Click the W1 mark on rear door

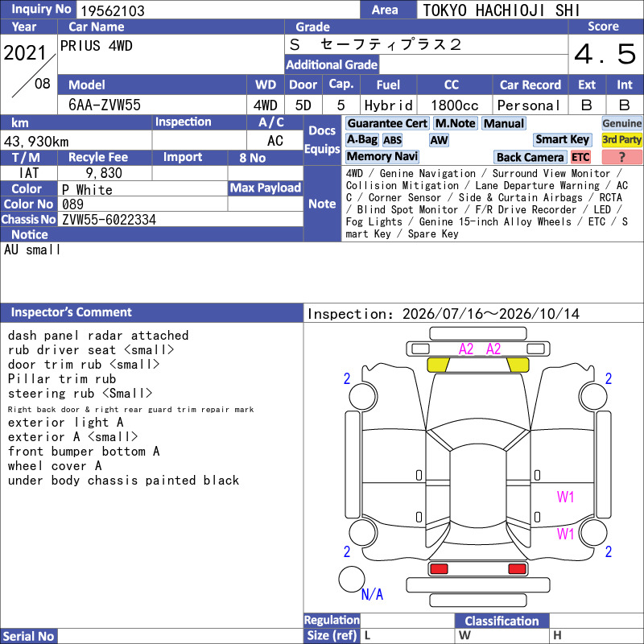[565, 497]
